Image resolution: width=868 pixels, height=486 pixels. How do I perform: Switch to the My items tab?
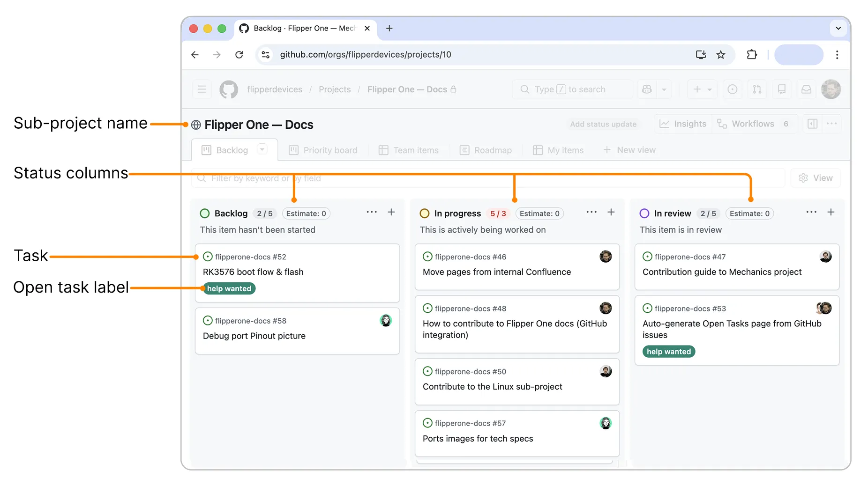(x=558, y=150)
